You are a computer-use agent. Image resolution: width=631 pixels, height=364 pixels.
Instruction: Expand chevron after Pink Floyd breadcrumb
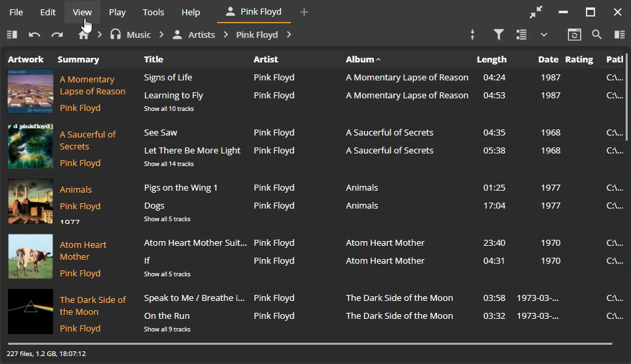point(289,35)
